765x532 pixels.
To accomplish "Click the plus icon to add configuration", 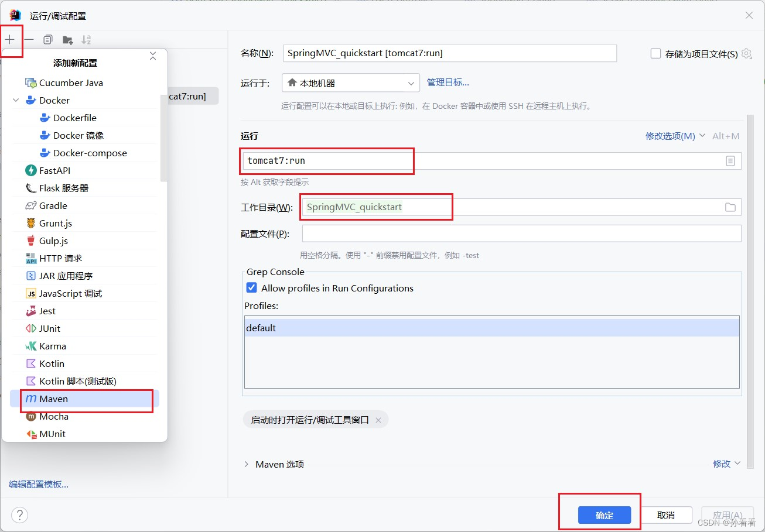I will (x=10, y=40).
